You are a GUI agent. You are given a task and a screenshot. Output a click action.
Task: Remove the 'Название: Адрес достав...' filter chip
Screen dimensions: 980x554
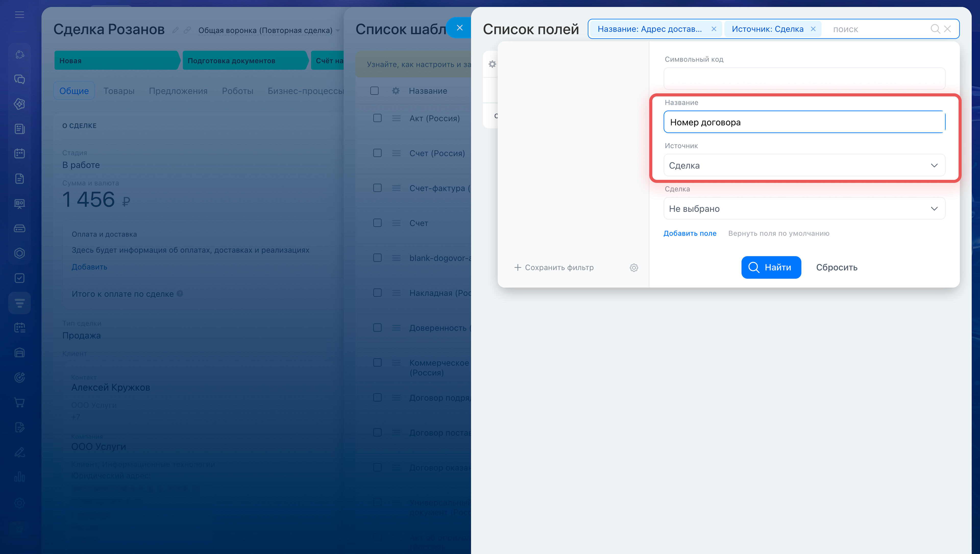[x=714, y=29]
